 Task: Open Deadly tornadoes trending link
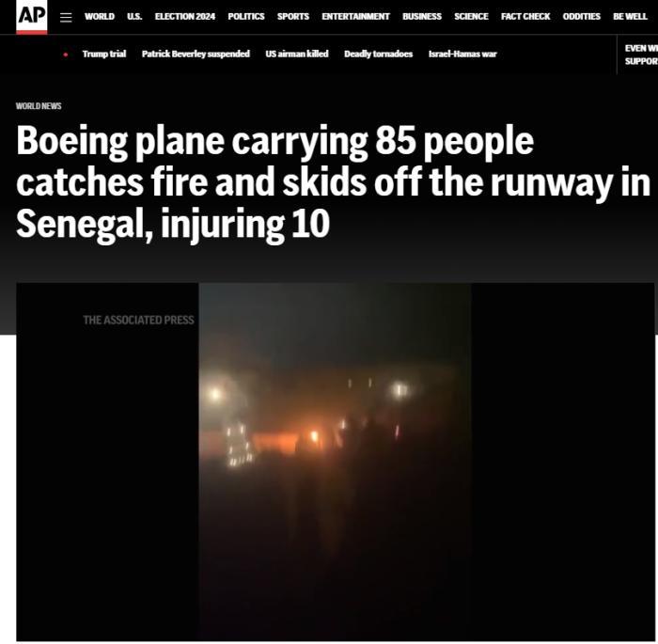378,54
